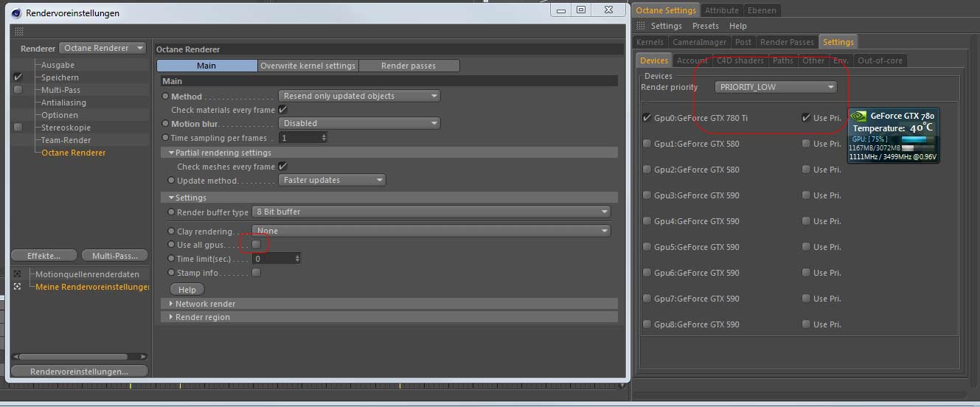Viewport: 980px width, 407px height.
Task: Open the Clay rendering dropdown
Action: [431, 231]
